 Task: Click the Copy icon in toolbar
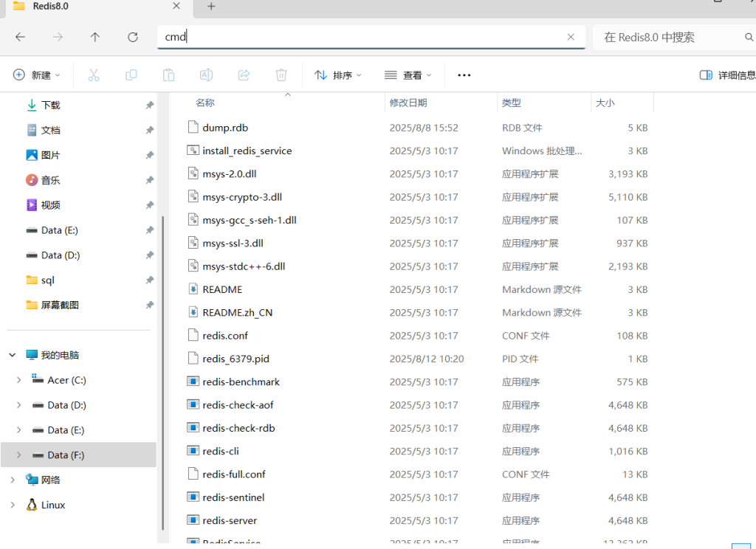pos(131,75)
